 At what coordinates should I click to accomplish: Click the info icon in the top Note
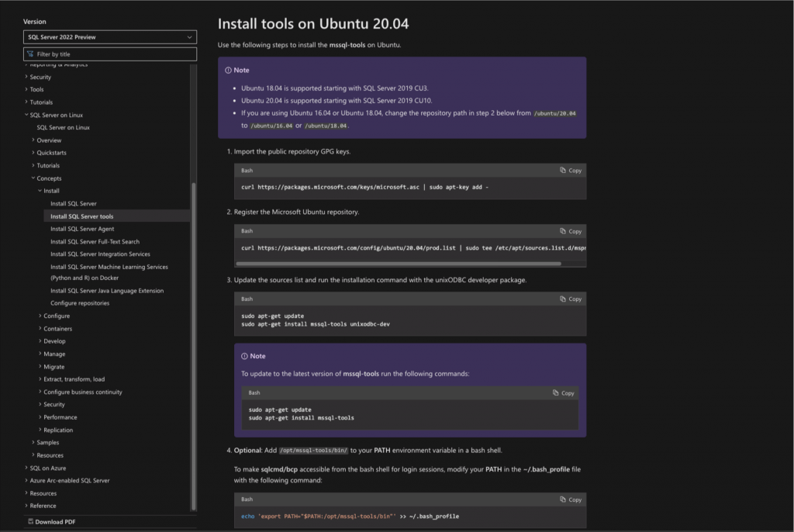[228, 71]
